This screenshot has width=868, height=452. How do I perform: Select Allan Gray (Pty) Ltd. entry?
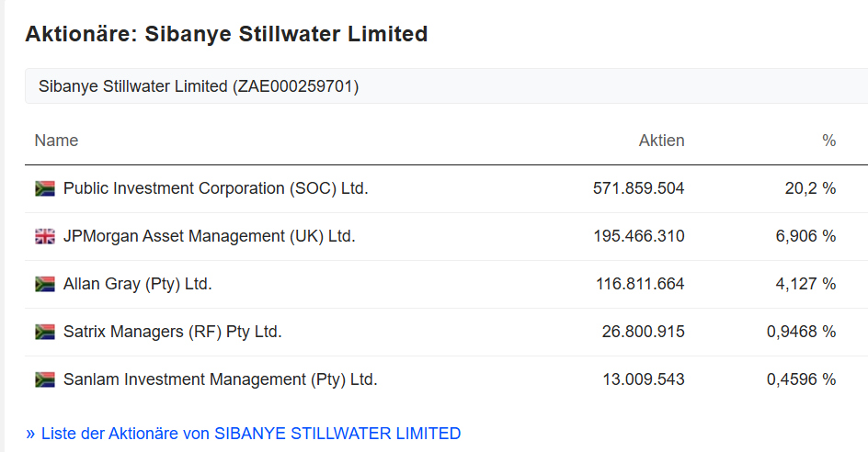[137, 284]
